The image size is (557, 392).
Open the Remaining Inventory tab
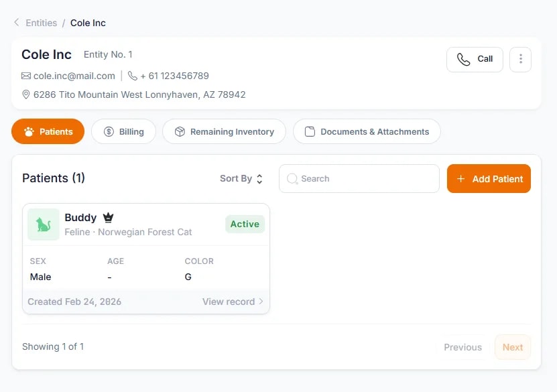coord(224,131)
